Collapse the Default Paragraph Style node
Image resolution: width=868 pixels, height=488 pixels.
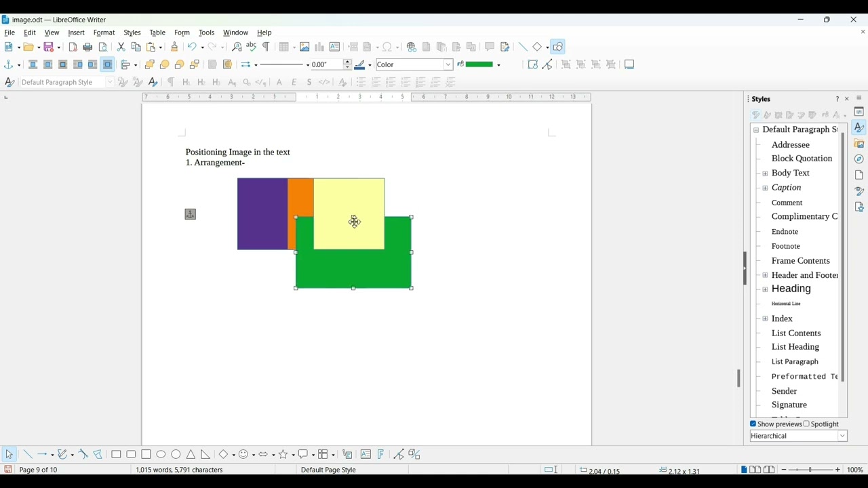pyautogui.click(x=757, y=130)
